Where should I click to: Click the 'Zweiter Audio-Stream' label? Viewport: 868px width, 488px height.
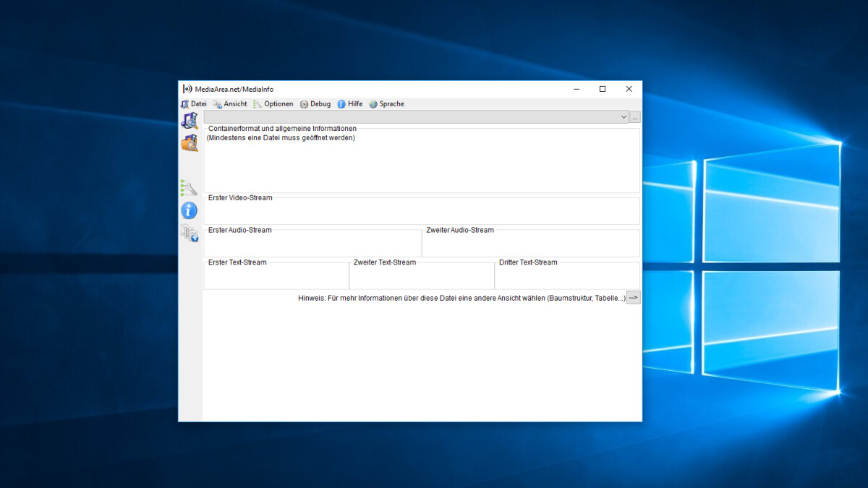460,230
